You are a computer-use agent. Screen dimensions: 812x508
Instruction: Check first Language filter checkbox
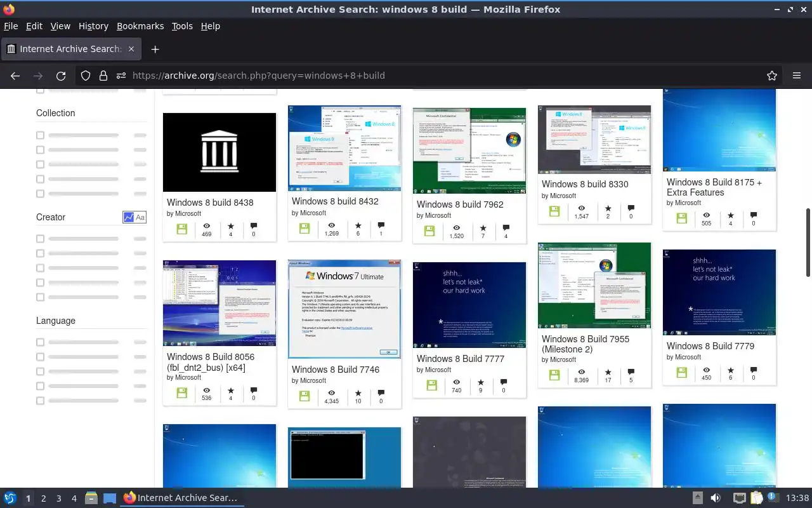(40, 342)
